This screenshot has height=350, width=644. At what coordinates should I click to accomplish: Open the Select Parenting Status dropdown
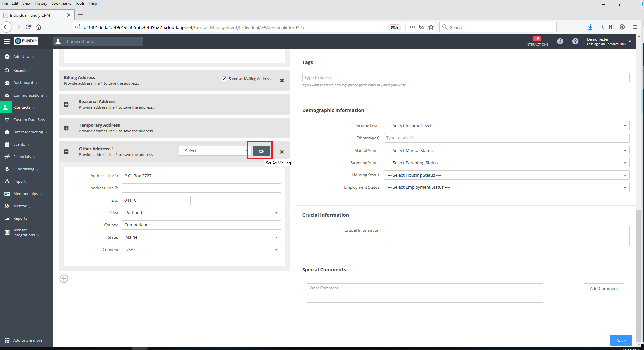[x=507, y=163]
